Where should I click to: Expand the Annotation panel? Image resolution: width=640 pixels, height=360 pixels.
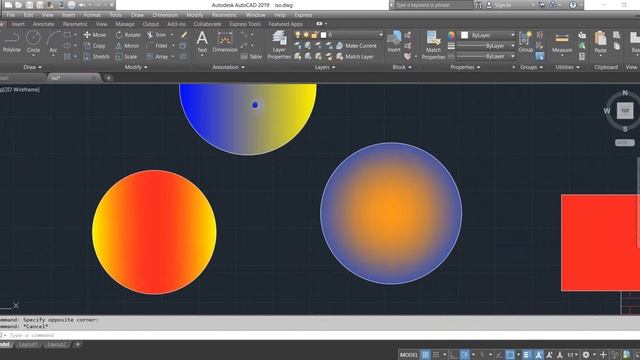coord(229,67)
